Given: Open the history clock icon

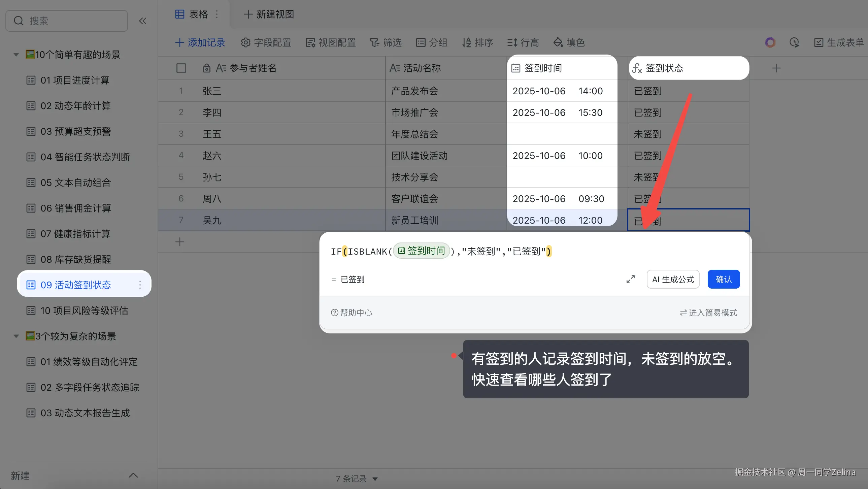Looking at the screenshot, I should [794, 42].
